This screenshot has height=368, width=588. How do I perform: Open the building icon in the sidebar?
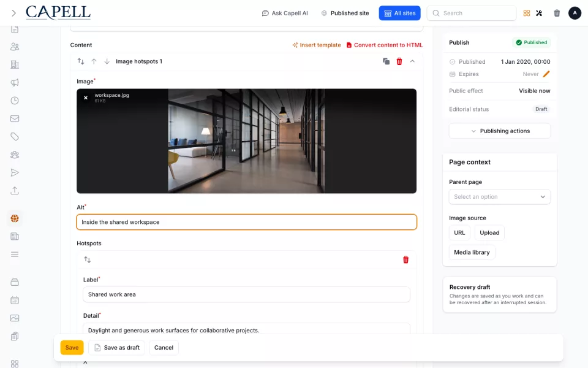tap(15, 64)
